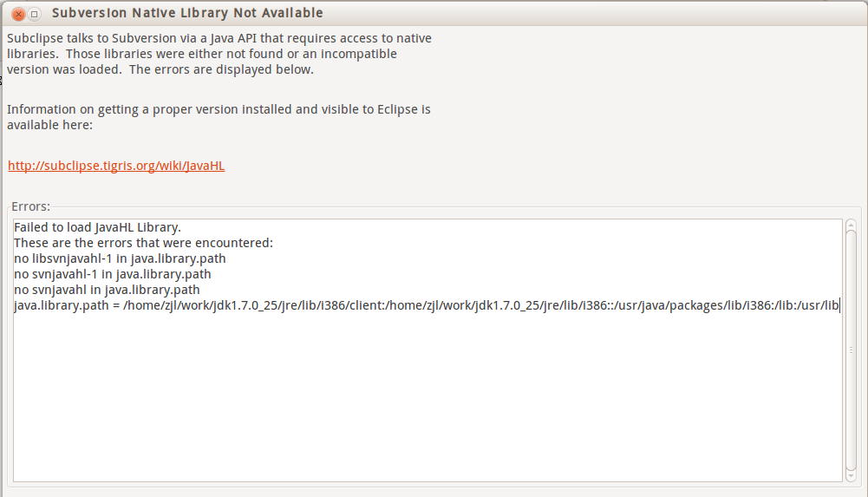The height and width of the screenshot is (497, 868).
Task: Place cursor on 'Failed to load JavaHL Library.' line
Action: point(97,227)
